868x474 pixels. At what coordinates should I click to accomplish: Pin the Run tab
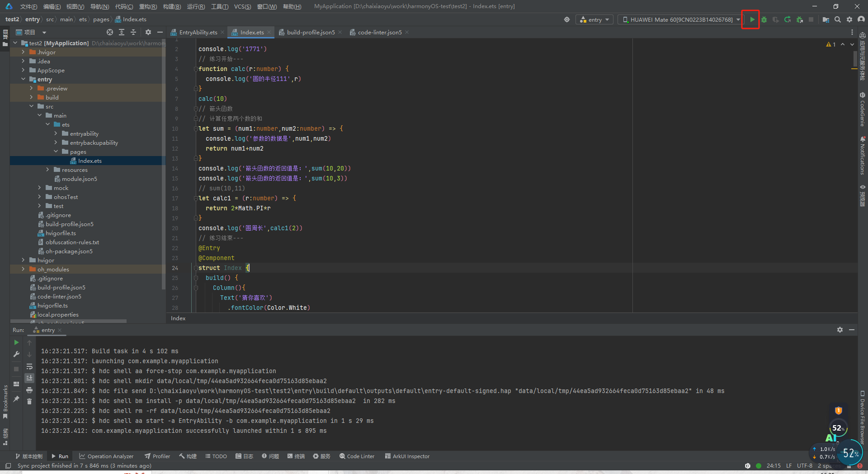16,398
